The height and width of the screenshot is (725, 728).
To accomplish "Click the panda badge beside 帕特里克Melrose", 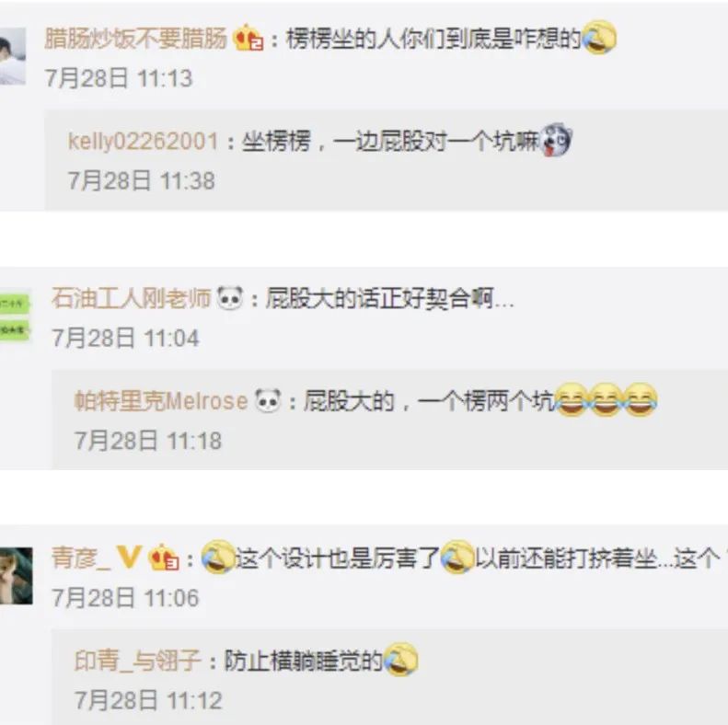I will [x=269, y=400].
